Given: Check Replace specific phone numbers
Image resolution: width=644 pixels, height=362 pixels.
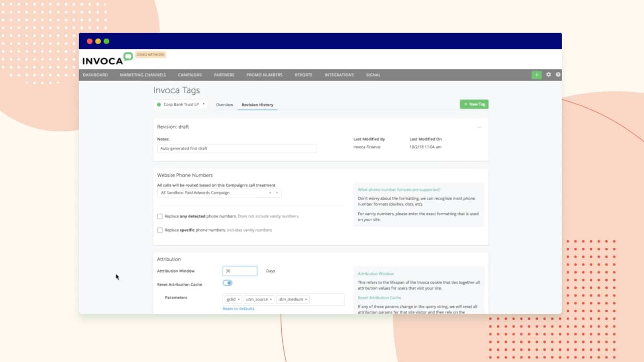Looking at the screenshot, I should (x=160, y=230).
